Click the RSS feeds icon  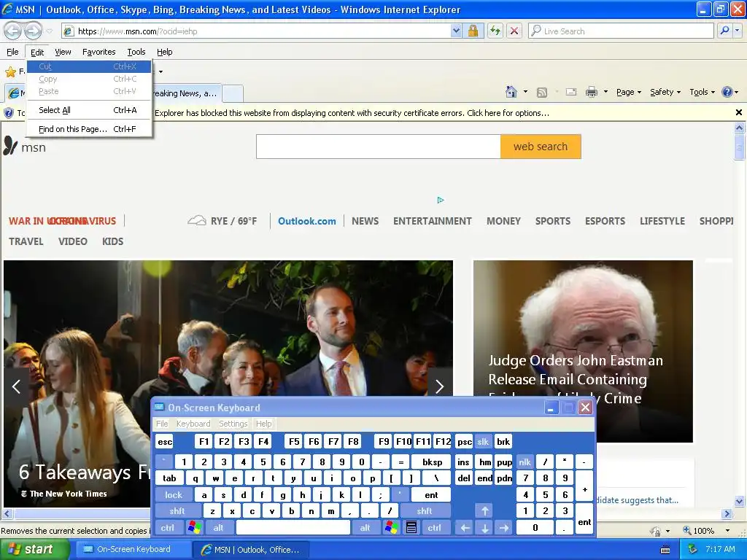(x=542, y=93)
